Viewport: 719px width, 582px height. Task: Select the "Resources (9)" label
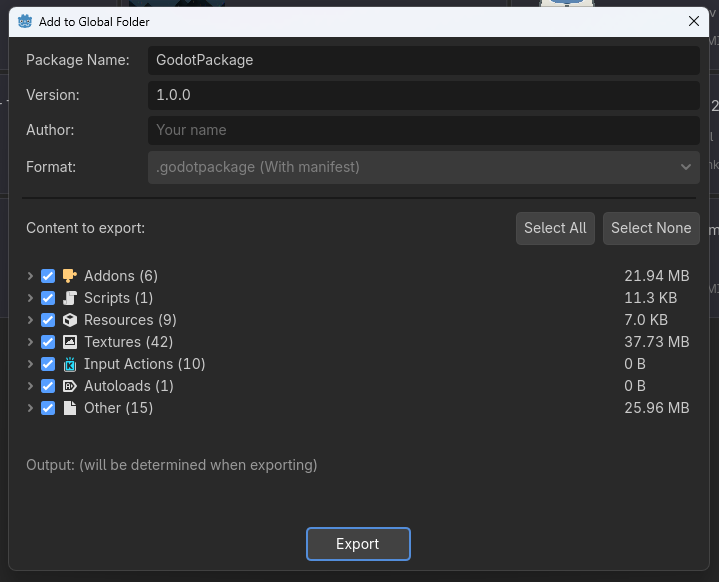[130, 320]
